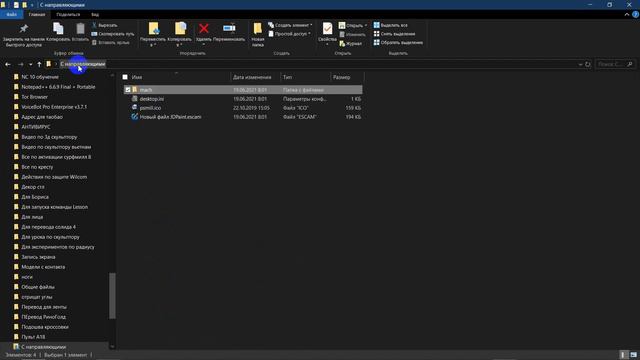Open recent locations dropdown arrow
This screenshot has height=360, width=640.
tap(31, 64)
